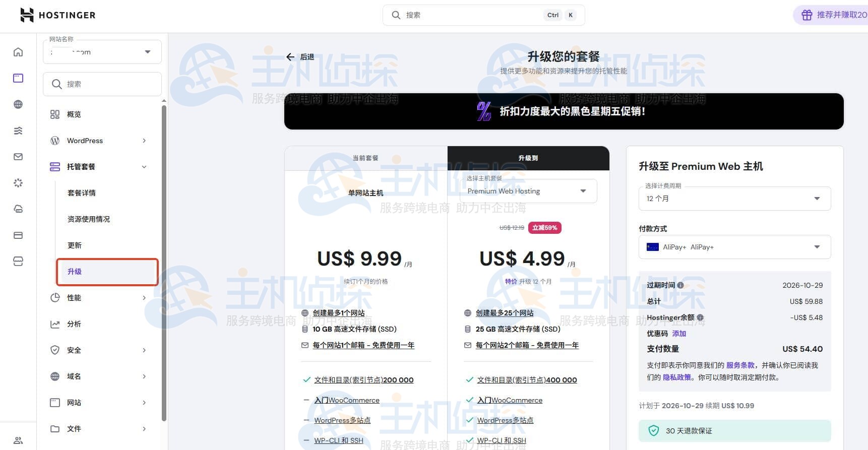This screenshot has width=868, height=450.
Task: Click 文件和目录(索引节点)400 000 link
Action: pyautogui.click(x=527, y=380)
